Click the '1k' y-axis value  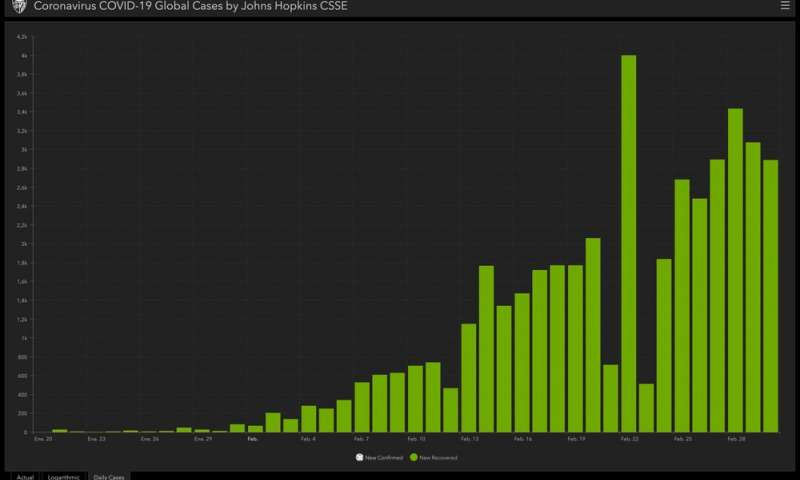coord(24,338)
